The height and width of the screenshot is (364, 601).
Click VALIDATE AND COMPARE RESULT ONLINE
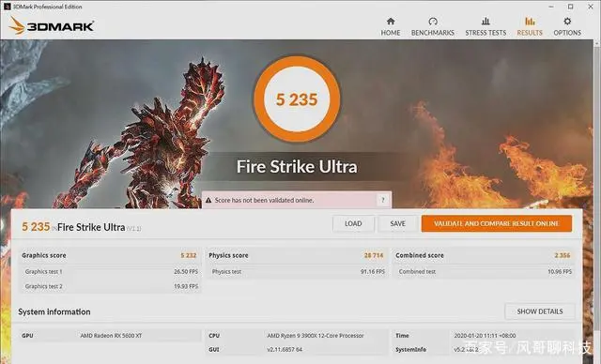(497, 223)
